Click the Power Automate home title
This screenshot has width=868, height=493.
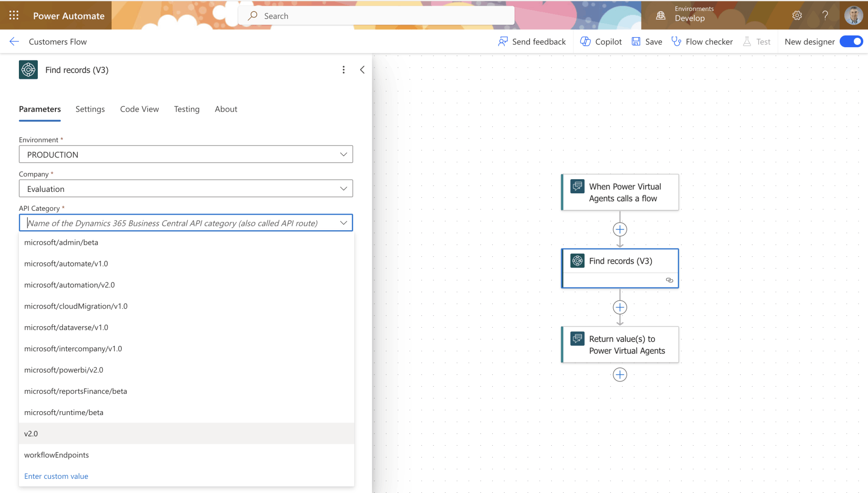tap(69, 16)
